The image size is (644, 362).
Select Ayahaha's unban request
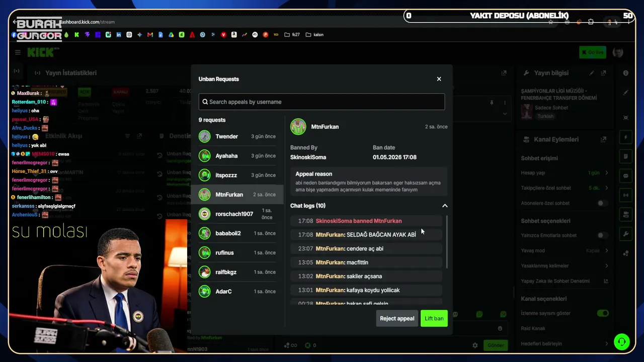coord(237,156)
